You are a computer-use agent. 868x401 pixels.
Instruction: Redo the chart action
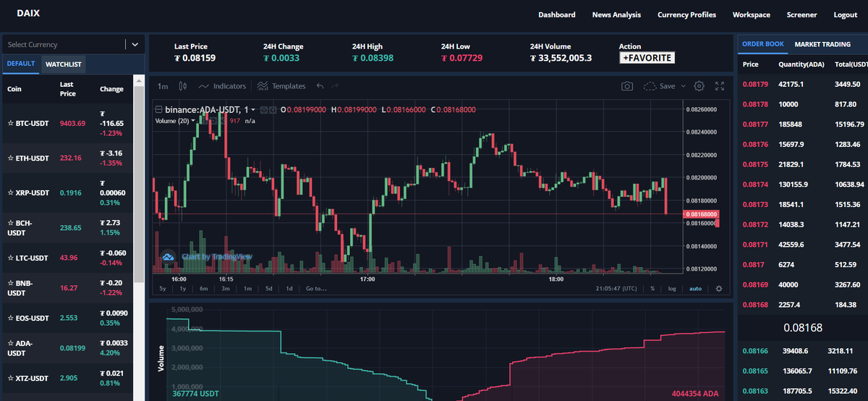[x=335, y=86]
